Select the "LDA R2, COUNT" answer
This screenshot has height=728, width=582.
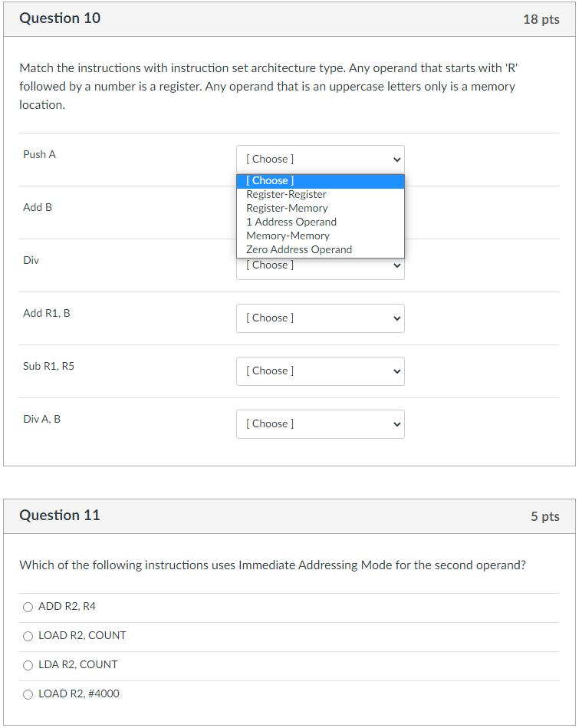pyautogui.click(x=28, y=664)
